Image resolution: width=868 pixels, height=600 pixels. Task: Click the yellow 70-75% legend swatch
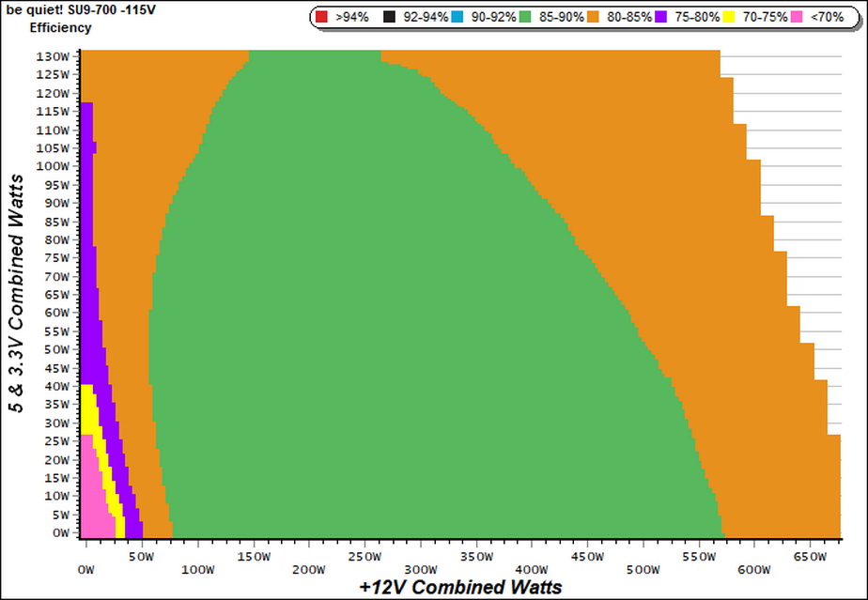point(729,17)
